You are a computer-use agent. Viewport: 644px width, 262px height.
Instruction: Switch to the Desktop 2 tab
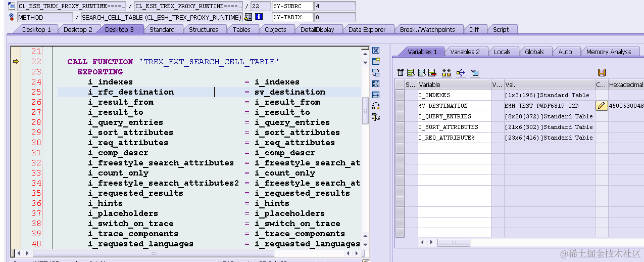pyautogui.click(x=78, y=29)
